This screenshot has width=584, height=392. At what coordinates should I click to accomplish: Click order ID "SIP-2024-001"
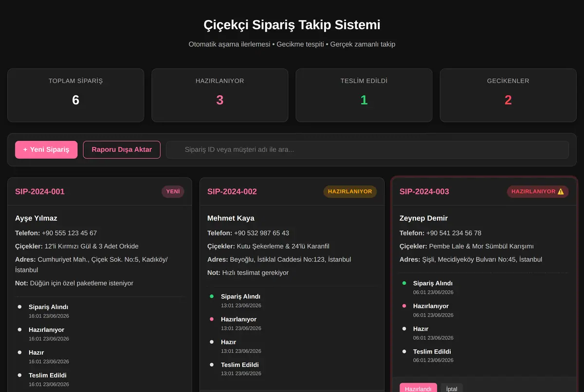tap(40, 192)
